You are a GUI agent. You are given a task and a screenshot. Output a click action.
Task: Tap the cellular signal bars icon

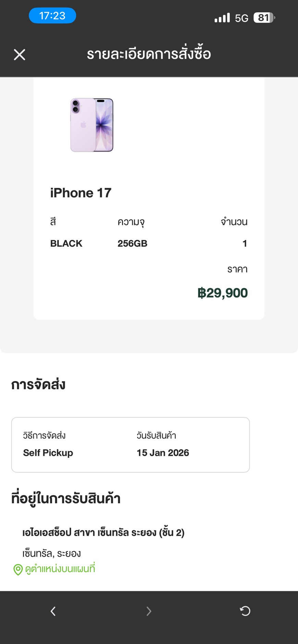pos(222,17)
